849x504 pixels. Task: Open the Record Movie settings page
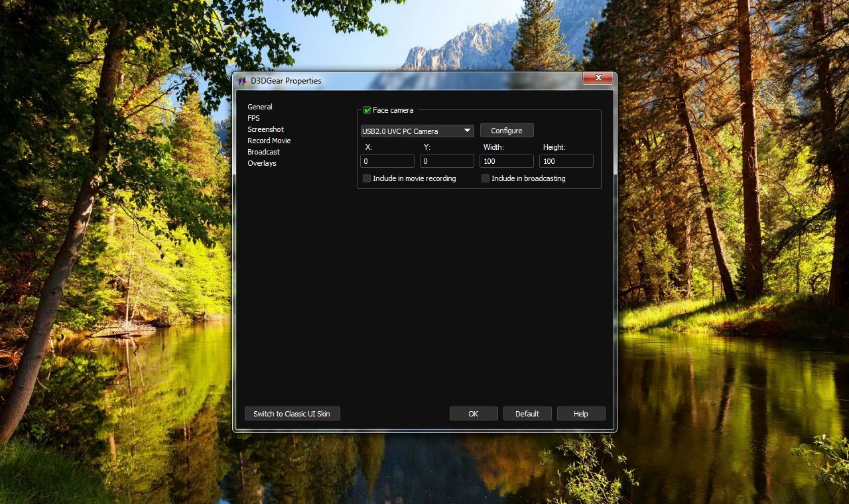coord(269,141)
